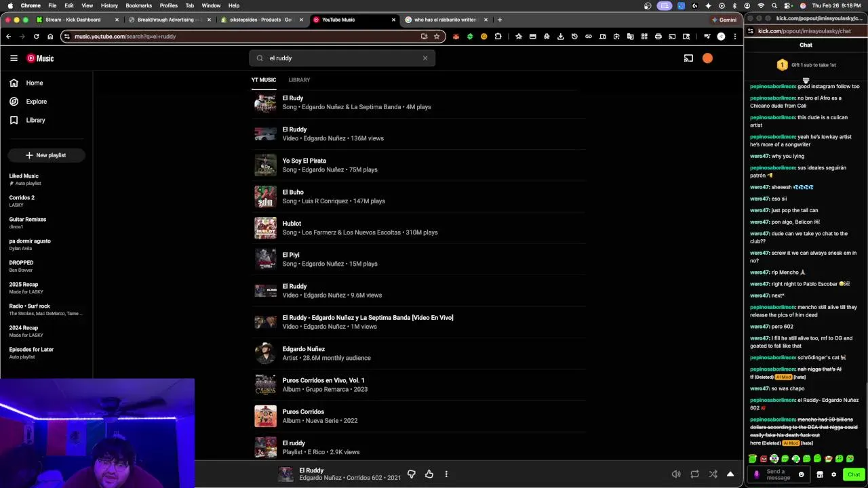868x488 pixels.
Task: Bookmark this page with the star icon
Action: click(x=437, y=37)
